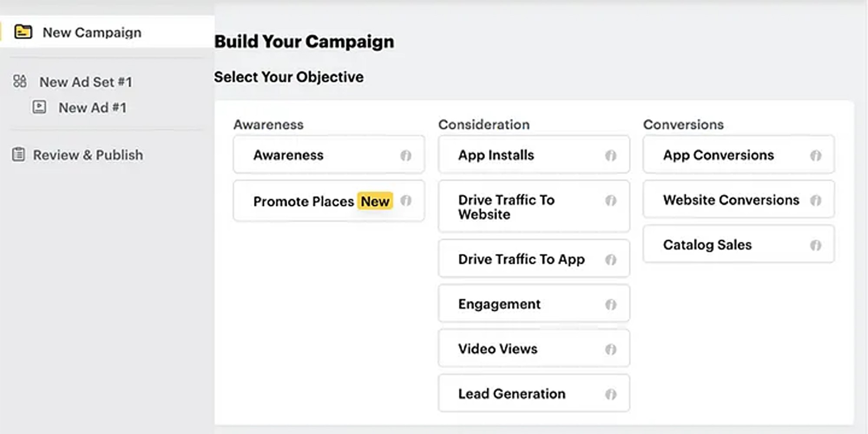
Task: Select App Conversions objective
Action: click(x=718, y=155)
